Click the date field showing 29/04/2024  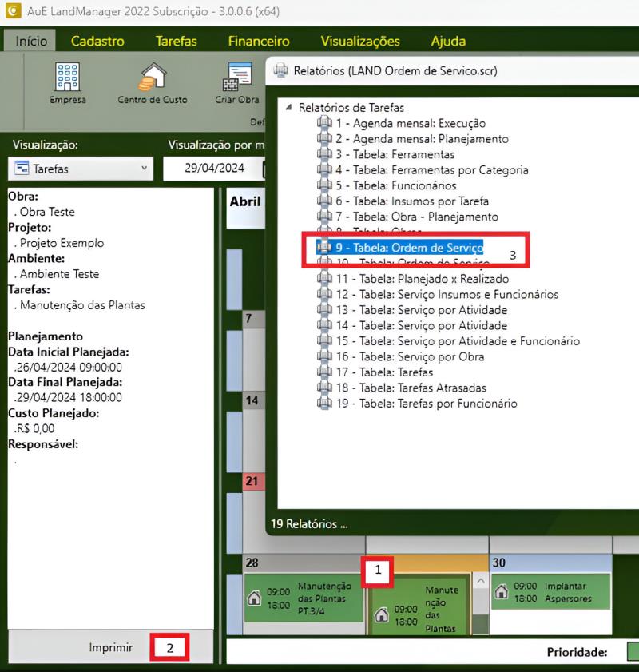point(212,169)
